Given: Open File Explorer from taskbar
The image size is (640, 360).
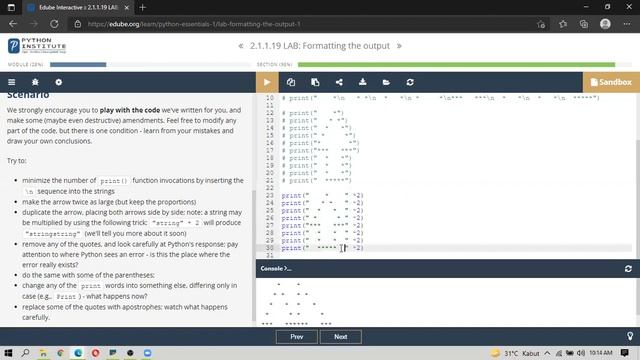Looking at the screenshot, I should (x=43, y=353).
